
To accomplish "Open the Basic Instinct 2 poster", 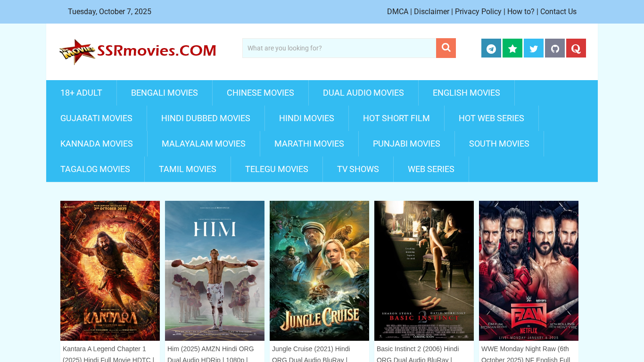I will (x=424, y=271).
